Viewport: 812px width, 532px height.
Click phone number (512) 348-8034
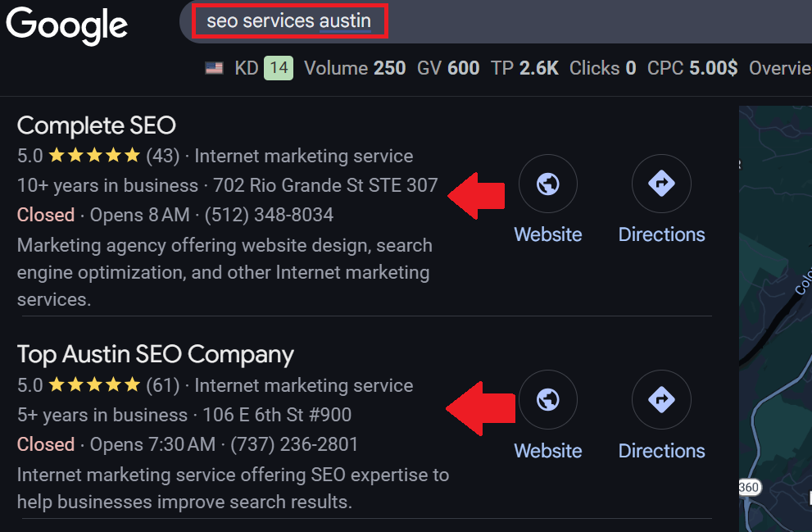pyautogui.click(x=269, y=215)
